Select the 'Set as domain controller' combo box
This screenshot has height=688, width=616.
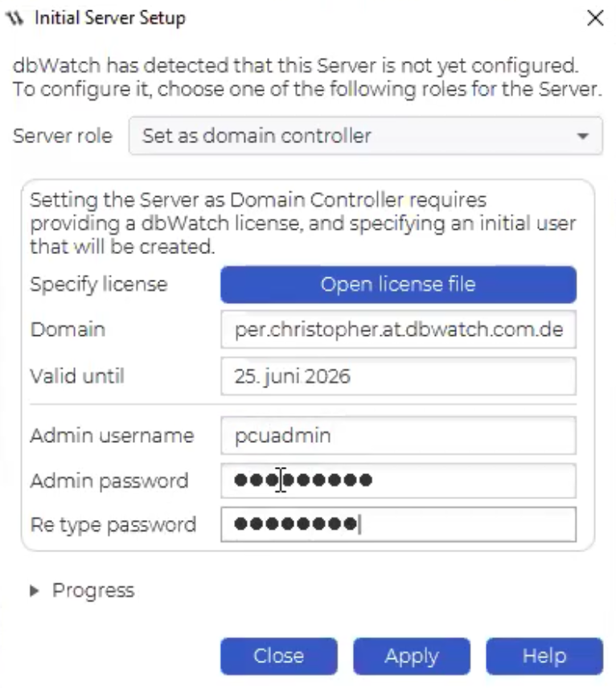[x=365, y=136]
